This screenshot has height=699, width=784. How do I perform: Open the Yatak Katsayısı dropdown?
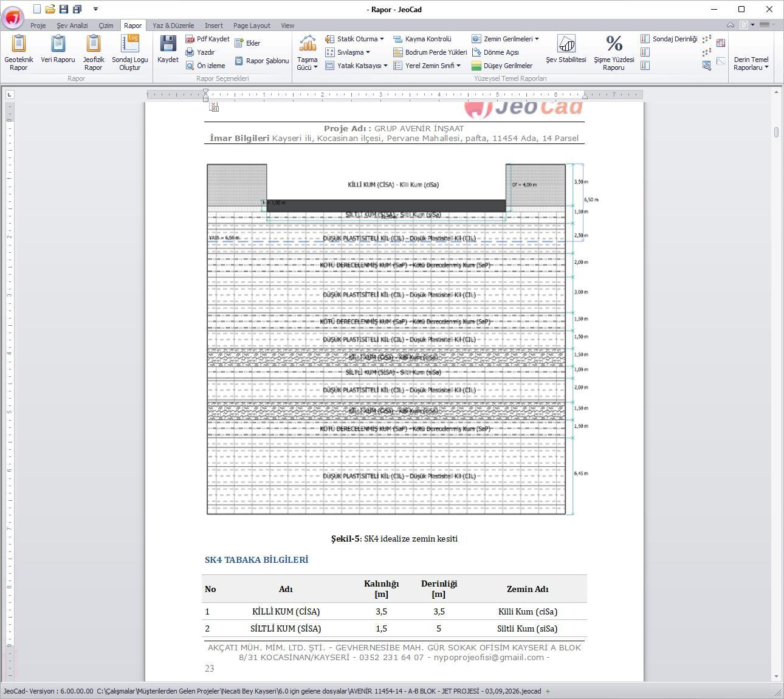click(356, 66)
